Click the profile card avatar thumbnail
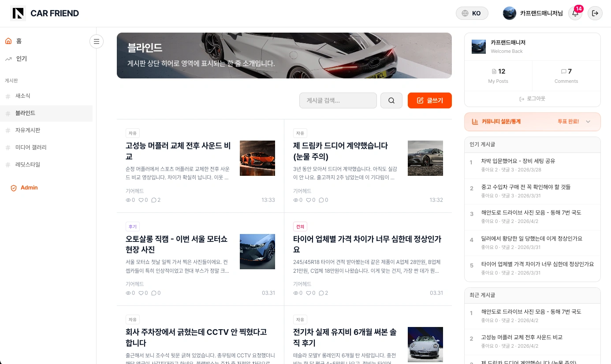Screen dimensions: 611x364 coord(479,47)
